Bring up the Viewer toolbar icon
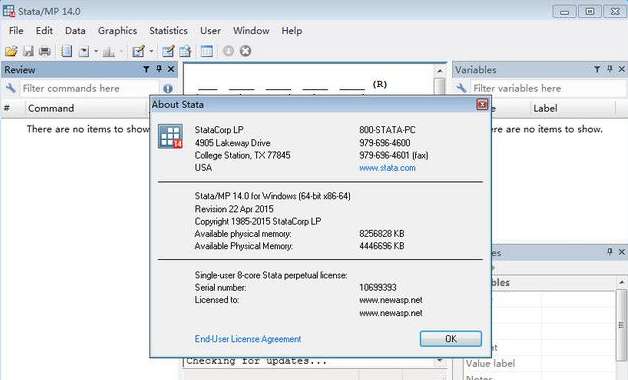This screenshot has width=628, height=380. pos(84,51)
